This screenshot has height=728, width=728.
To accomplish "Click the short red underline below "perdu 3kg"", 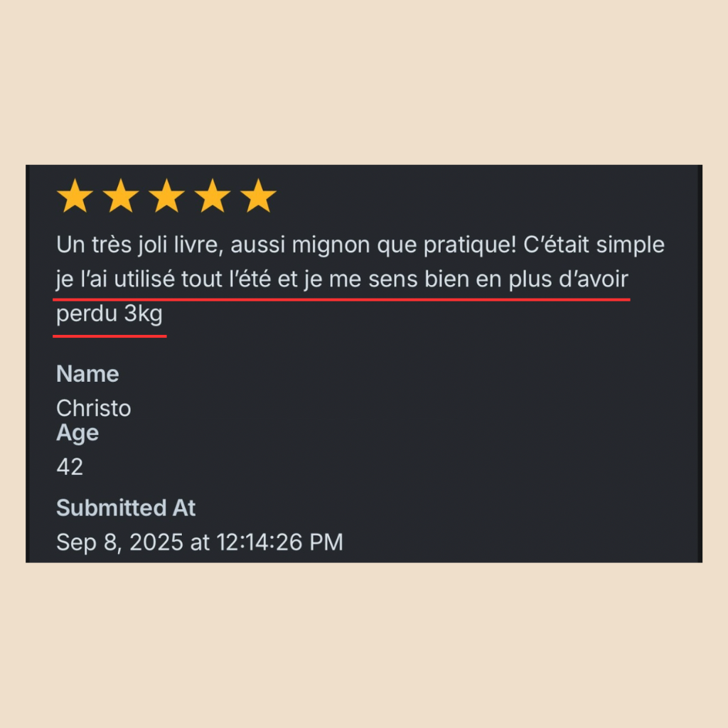I will [x=109, y=336].
